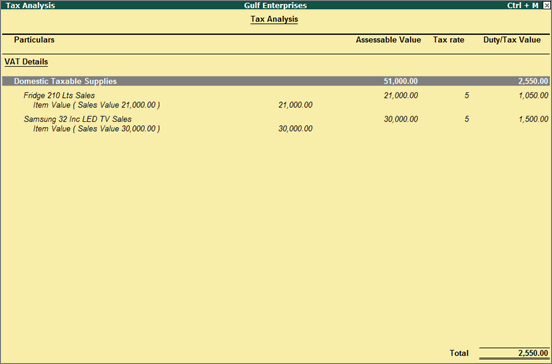552x364 pixels.
Task: Click the 51,000.00 assessable value
Action: [x=401, y=81]
